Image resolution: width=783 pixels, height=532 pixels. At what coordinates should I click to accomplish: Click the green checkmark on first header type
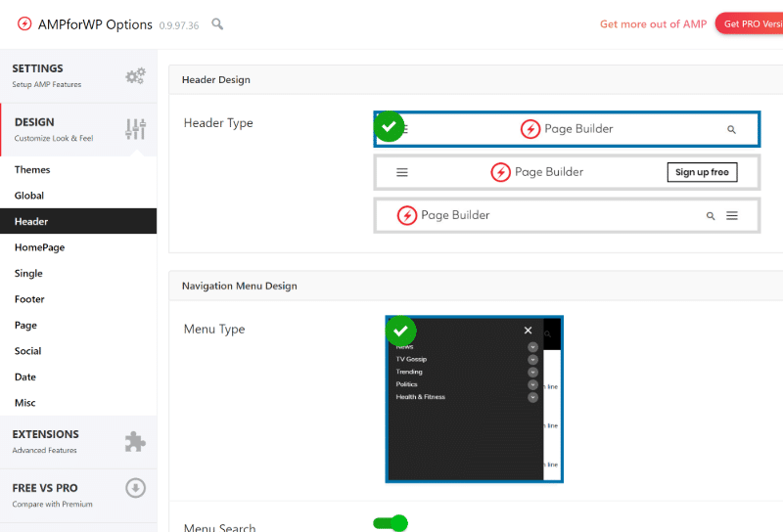click(389, 127)
